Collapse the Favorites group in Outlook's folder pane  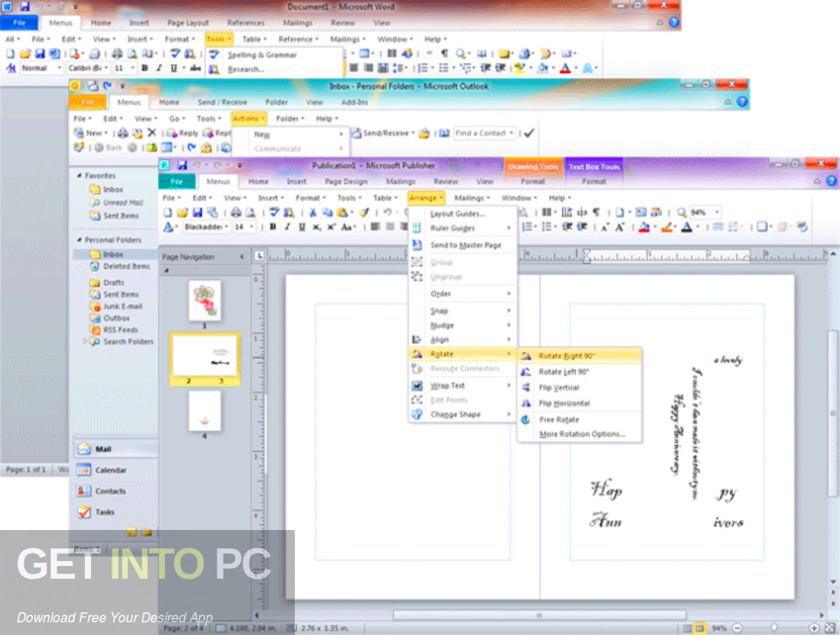[x=79, y=176]
